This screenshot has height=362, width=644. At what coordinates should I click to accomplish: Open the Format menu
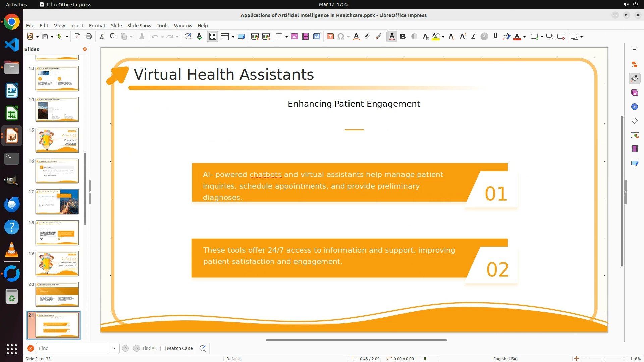coord(97,25)
